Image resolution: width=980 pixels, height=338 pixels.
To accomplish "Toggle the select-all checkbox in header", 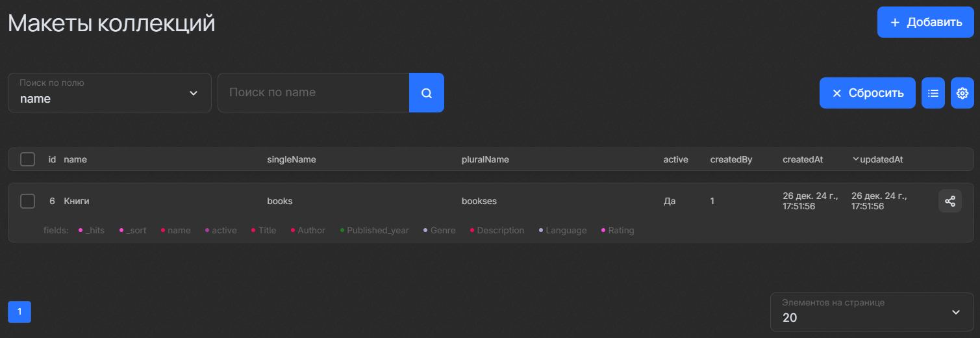I will [27, 159].
